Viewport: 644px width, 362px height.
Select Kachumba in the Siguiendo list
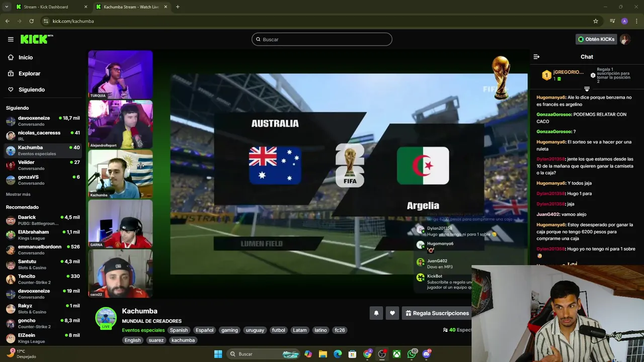pos(43,150)
